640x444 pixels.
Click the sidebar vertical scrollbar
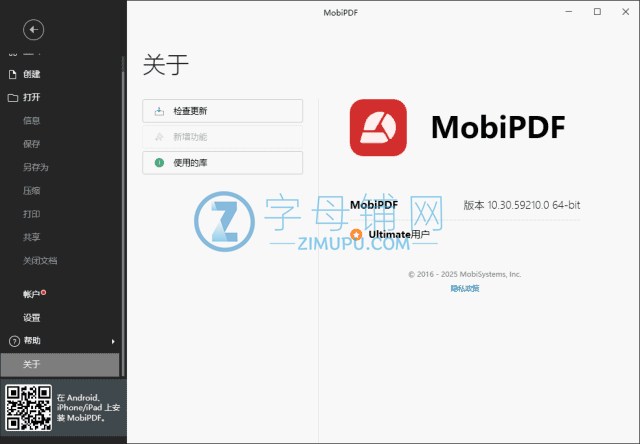click(x=123, y=222)
